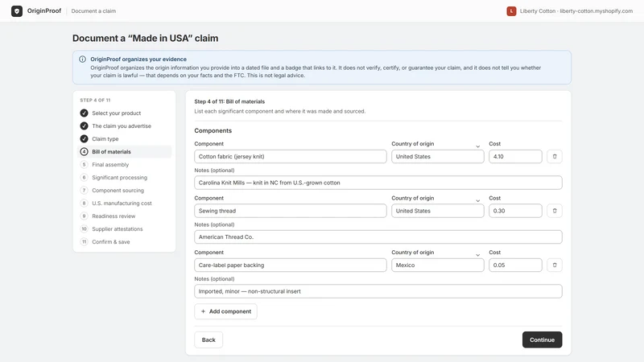Delete the Cotton fabric component row
Screen dimensions: 644x362
[555, 156]
